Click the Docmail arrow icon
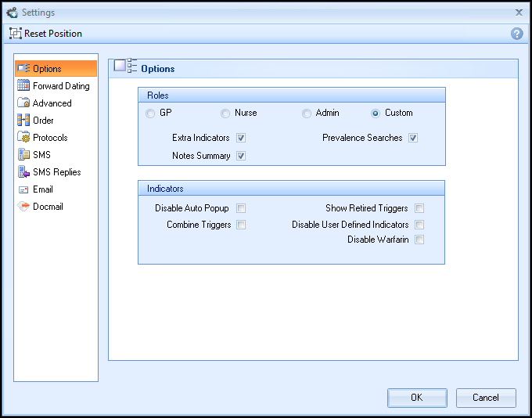The height and width of the screenshot is (418, 532). [23, 207]
